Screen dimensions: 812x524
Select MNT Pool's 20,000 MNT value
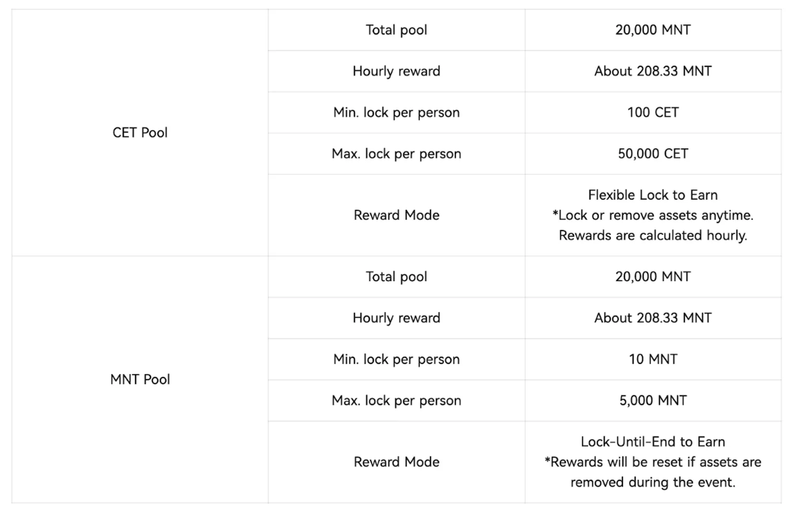coord(653,277)
